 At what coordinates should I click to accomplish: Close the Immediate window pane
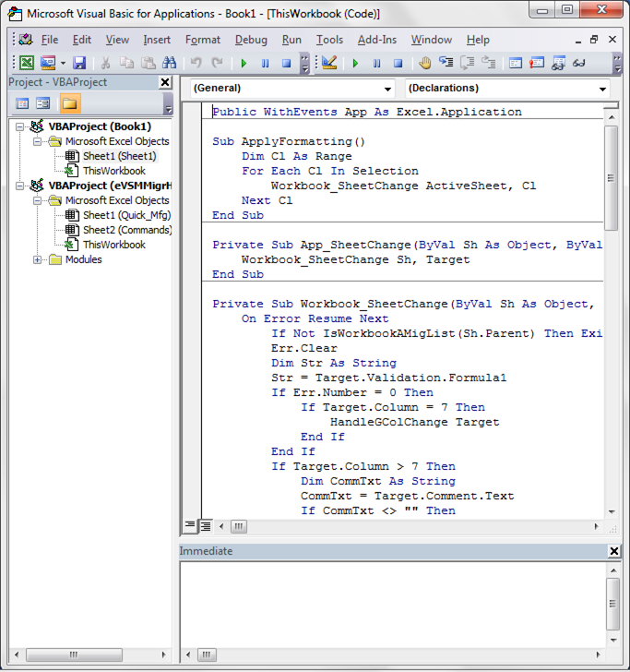614,551
